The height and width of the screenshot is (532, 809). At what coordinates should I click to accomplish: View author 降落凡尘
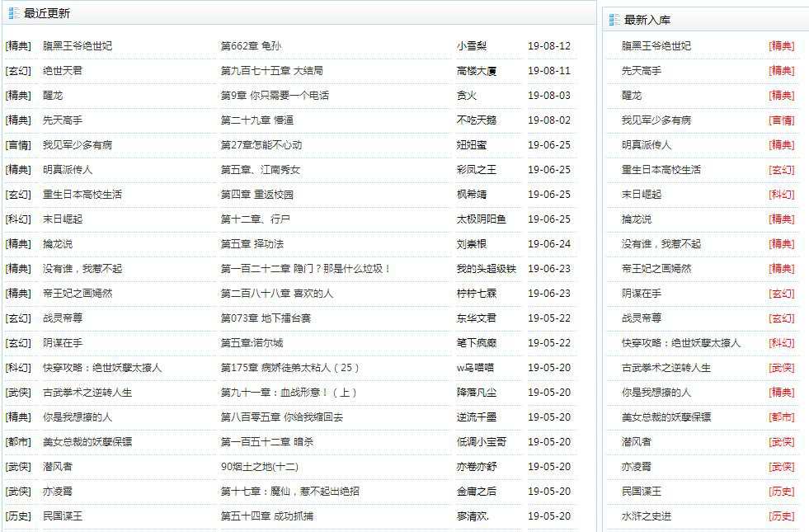click(x=476, y=393)
